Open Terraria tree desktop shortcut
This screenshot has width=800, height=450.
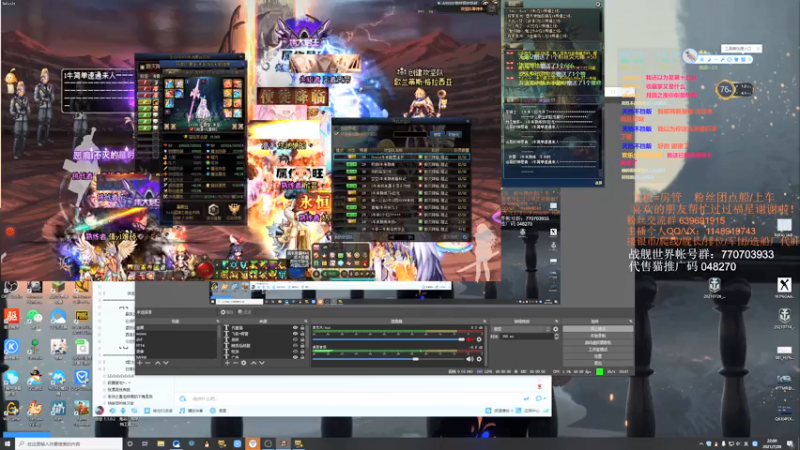coord(35,349)
